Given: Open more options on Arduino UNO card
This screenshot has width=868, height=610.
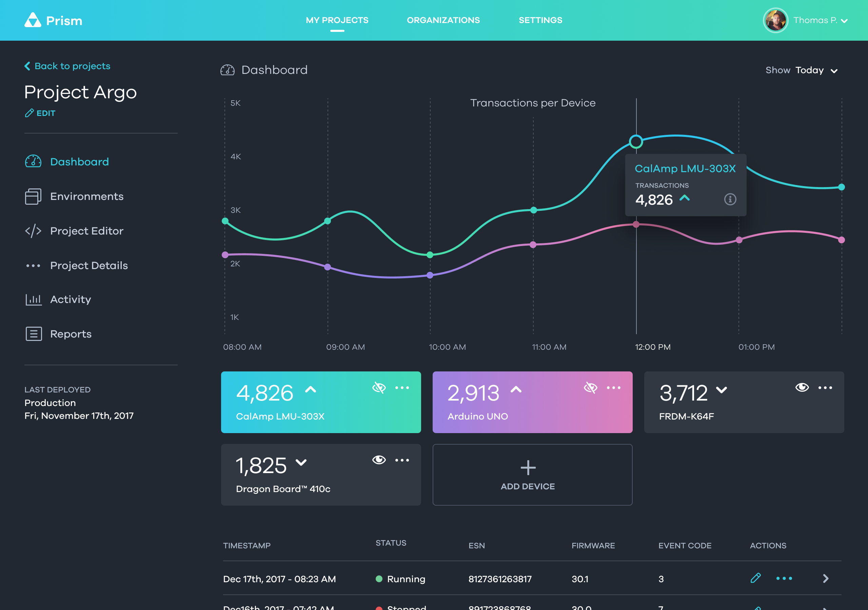Looking at the screenshot, I should coord(613,387).
